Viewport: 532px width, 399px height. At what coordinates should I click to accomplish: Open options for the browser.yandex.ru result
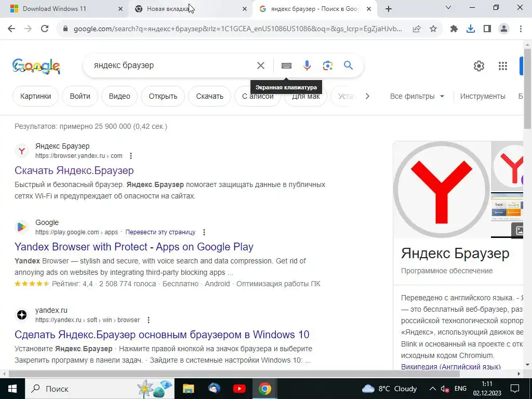(x=131, y=156)
